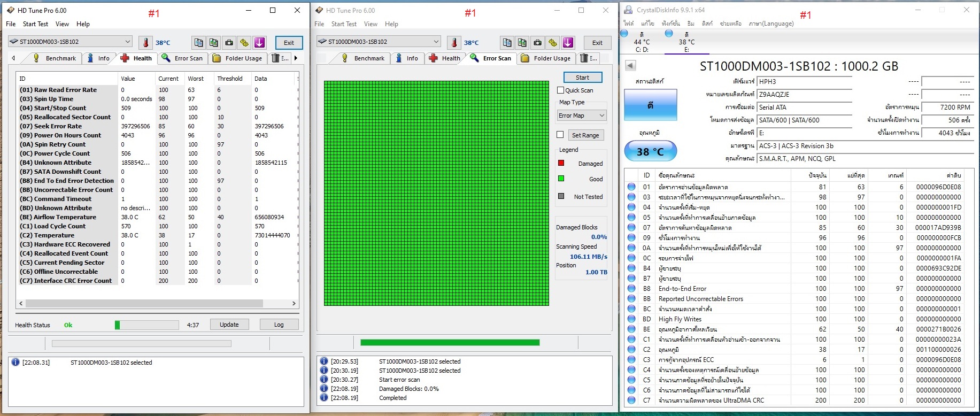Screen dimensions: 980x416
Task: Click Exit button in Health window
Action: click(x=289, y=43)
